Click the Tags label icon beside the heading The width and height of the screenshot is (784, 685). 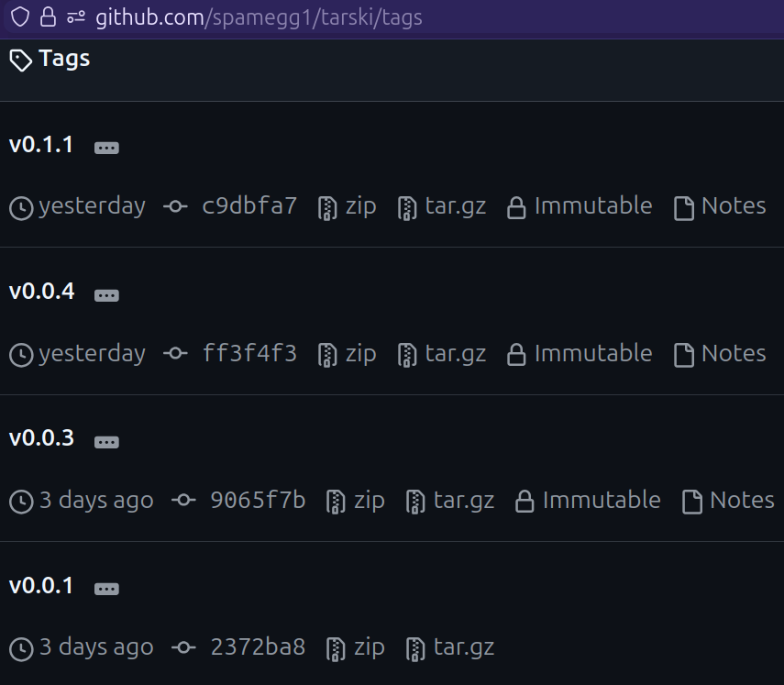click(20, 58)
